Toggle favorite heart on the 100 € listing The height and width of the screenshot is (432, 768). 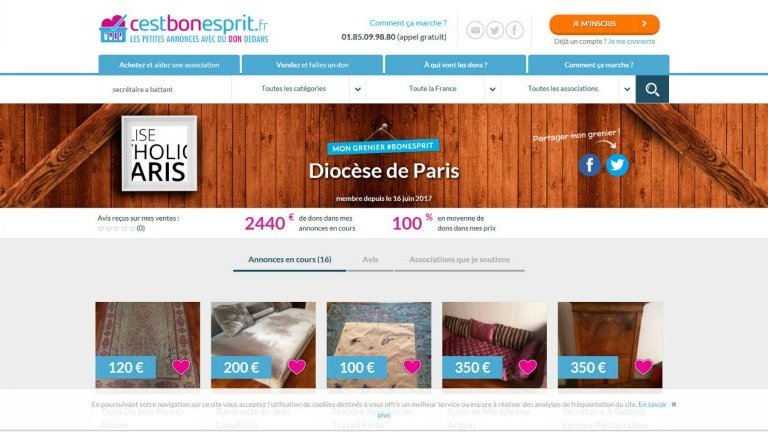point(412,366)
